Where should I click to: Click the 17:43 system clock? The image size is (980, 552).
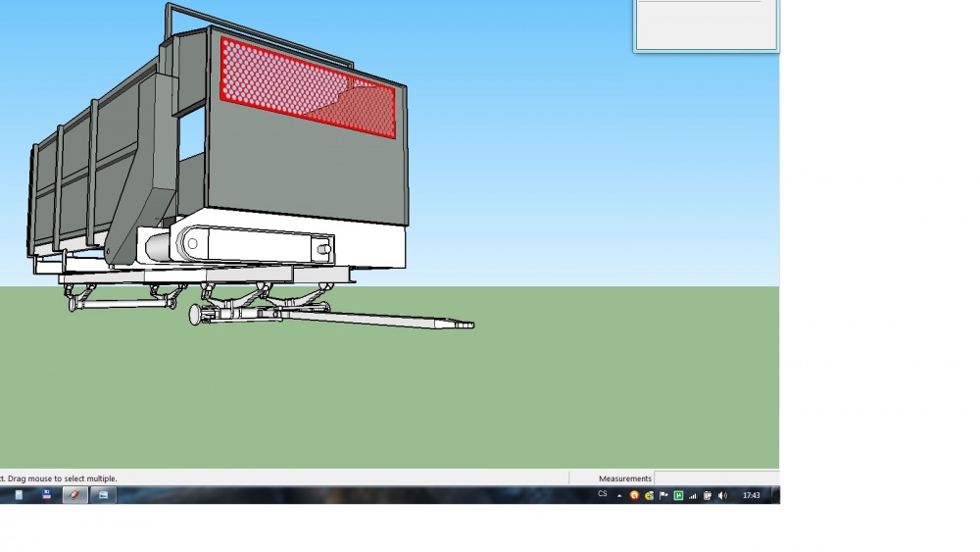[x=752, y=496]
